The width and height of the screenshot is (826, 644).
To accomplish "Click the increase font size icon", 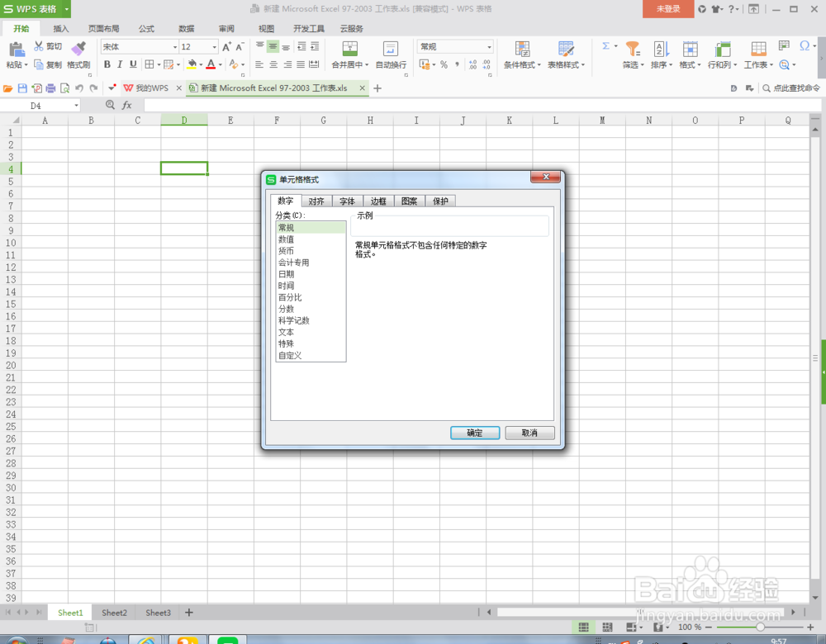I will pos(226,47).
